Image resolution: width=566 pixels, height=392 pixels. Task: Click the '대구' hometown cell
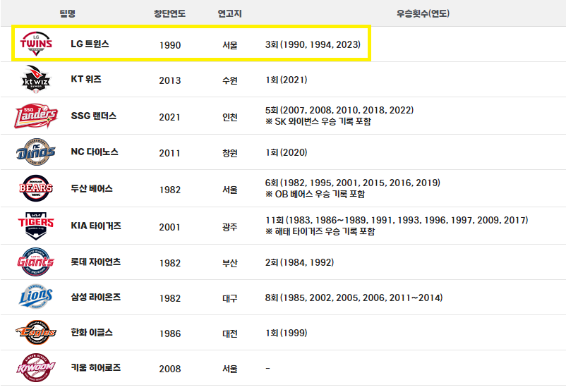click(x=229, y=299)
